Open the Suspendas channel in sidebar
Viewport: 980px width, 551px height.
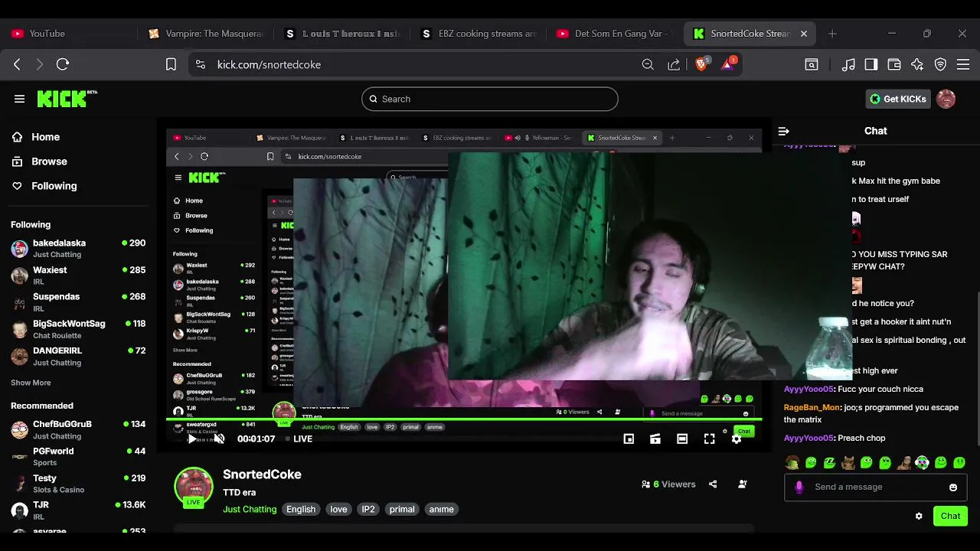78,302
